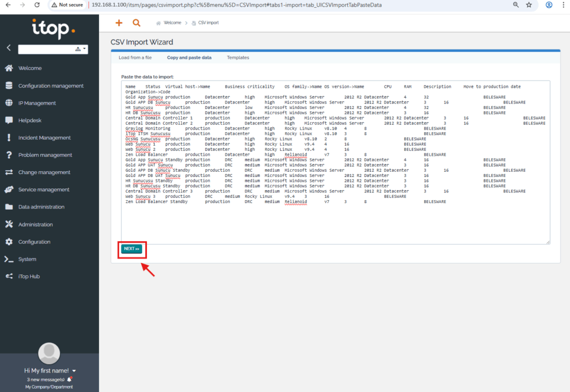This screenshot has width=570, height=392.
Task: Open Incident Management in the sidebar
Action: [45, 138]
